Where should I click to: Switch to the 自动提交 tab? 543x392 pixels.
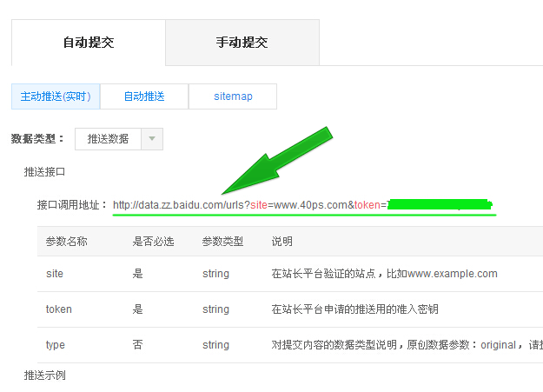tap(89, 43)
